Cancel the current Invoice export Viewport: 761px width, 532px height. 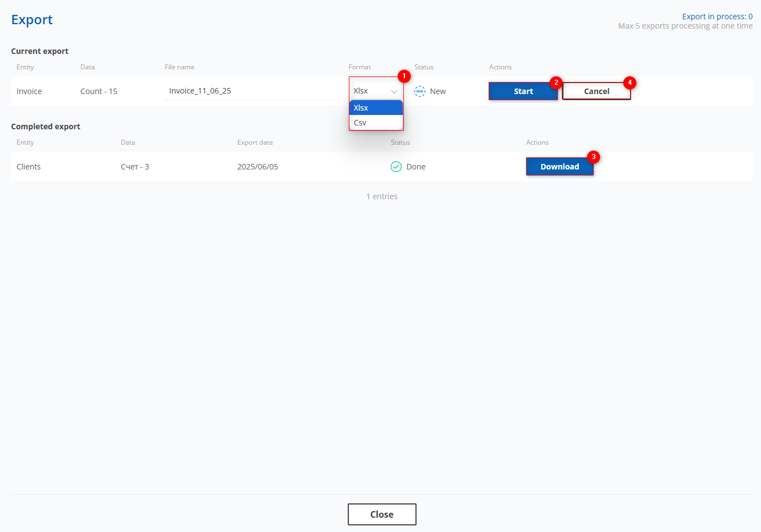pyautogui.click(x=596, y=91)
